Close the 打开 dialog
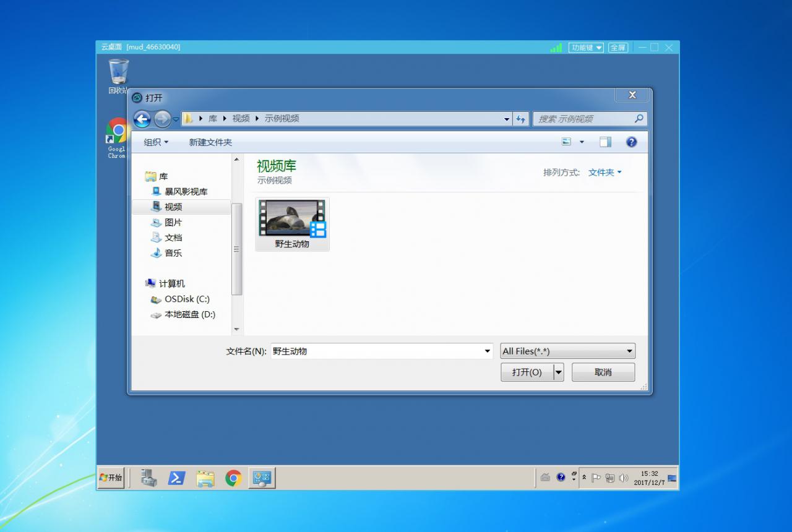The width and height of the screenshot is (792, 532). tap(632, 95)
